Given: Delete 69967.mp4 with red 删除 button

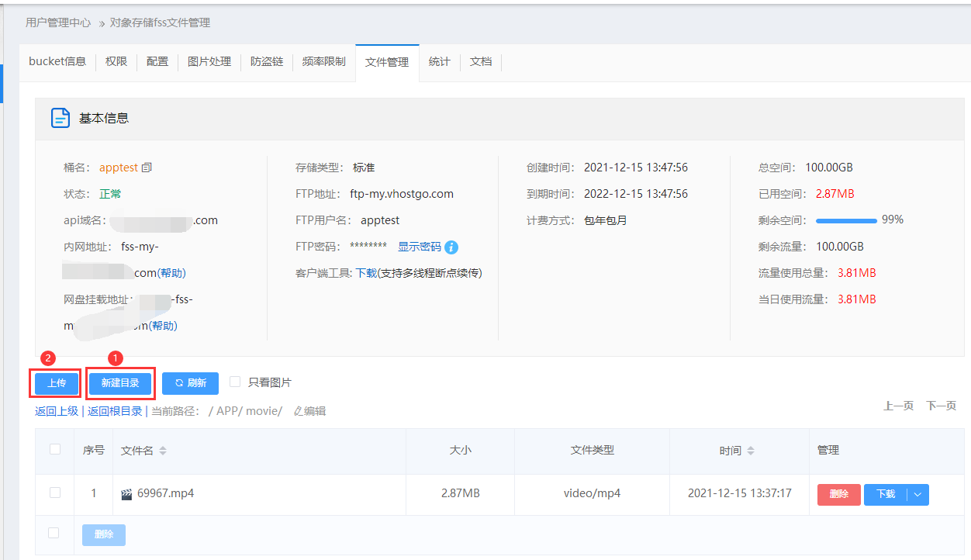Looking at the screenshot, I should (838, 494).
